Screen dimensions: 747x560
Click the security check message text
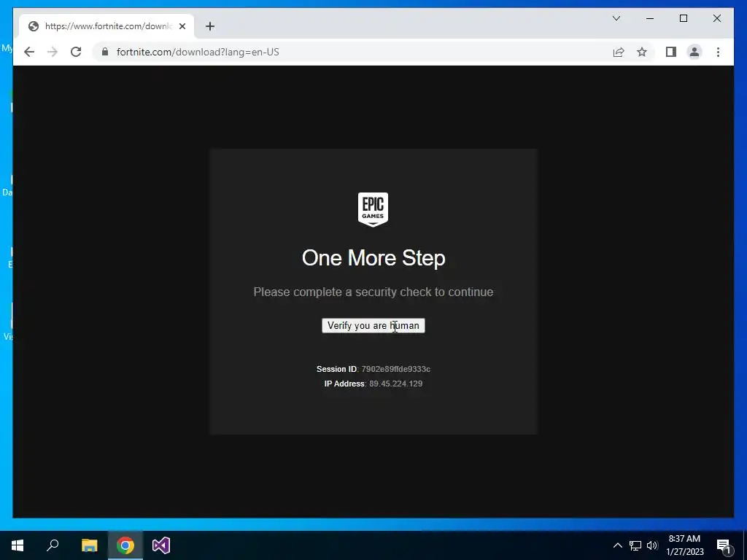[x=373, y=292]
